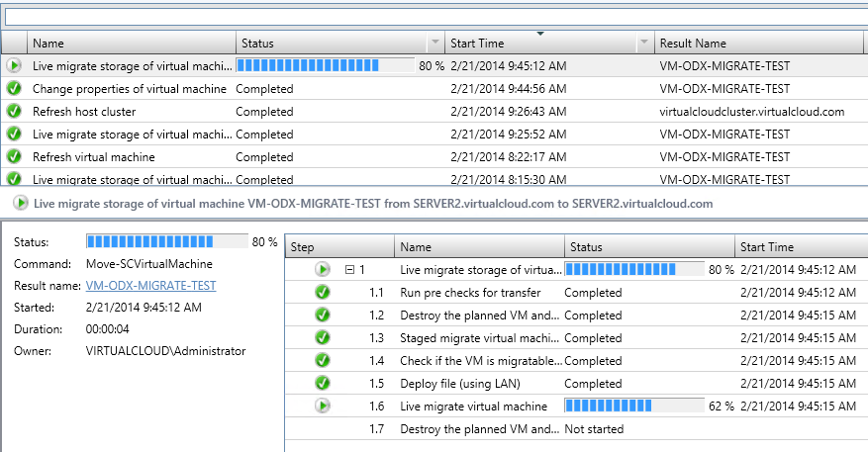Click green check icon for Refresh virtual machine
868x452 pixels.
[x=13, y=157]
